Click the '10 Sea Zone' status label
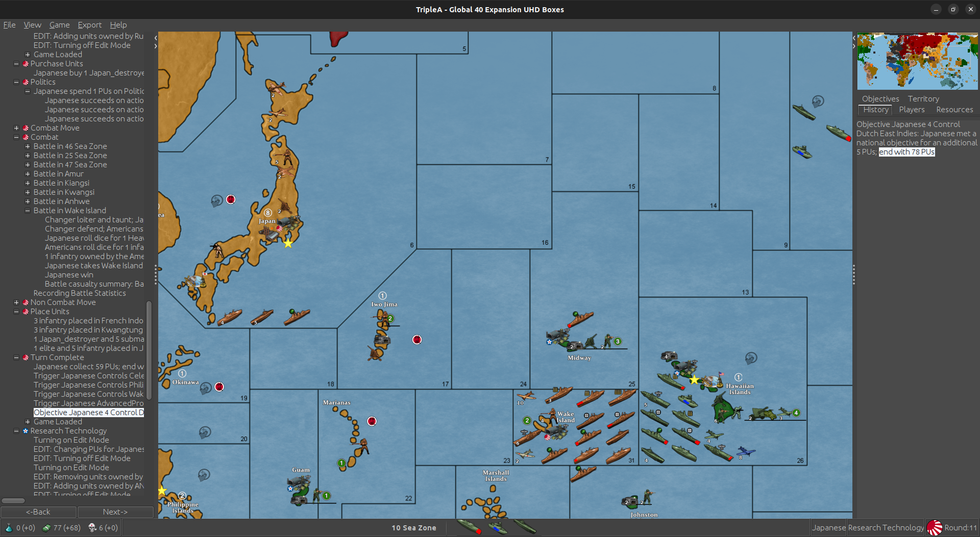Viewport: 980px width, 537px height. tap(414, 528)
